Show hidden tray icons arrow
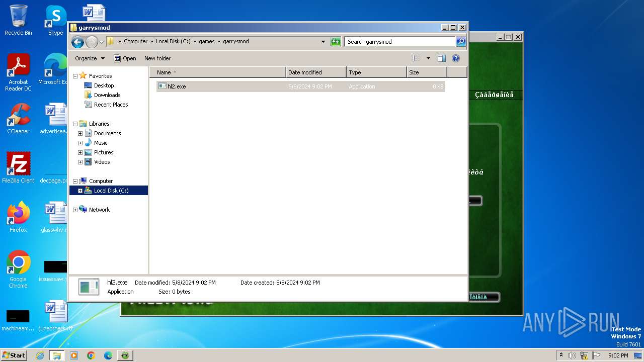 click(x=561, y=355)
